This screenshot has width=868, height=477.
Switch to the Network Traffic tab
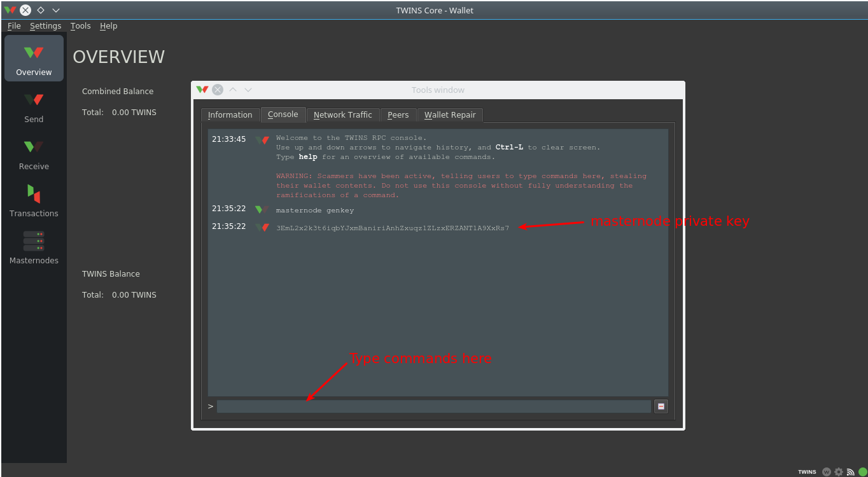pyautogui.click(x=342, y=115)
